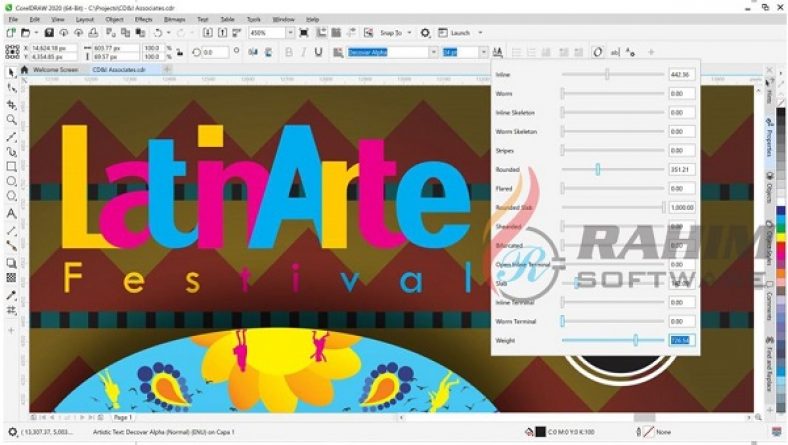The image size is (788, 445).
Task: Toggle Underline formatting
Action: tap(318, 52)
